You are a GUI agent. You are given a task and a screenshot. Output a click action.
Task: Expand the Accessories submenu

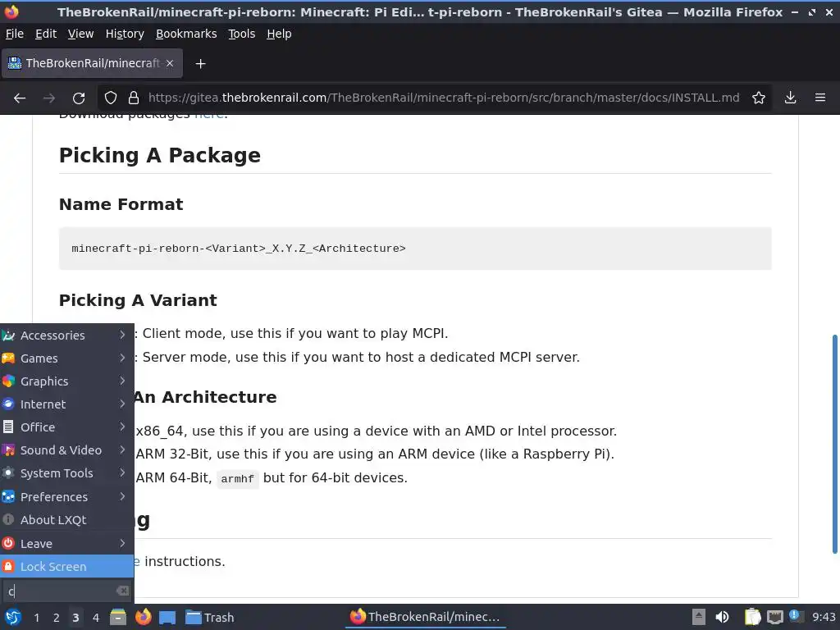[66, 335]
